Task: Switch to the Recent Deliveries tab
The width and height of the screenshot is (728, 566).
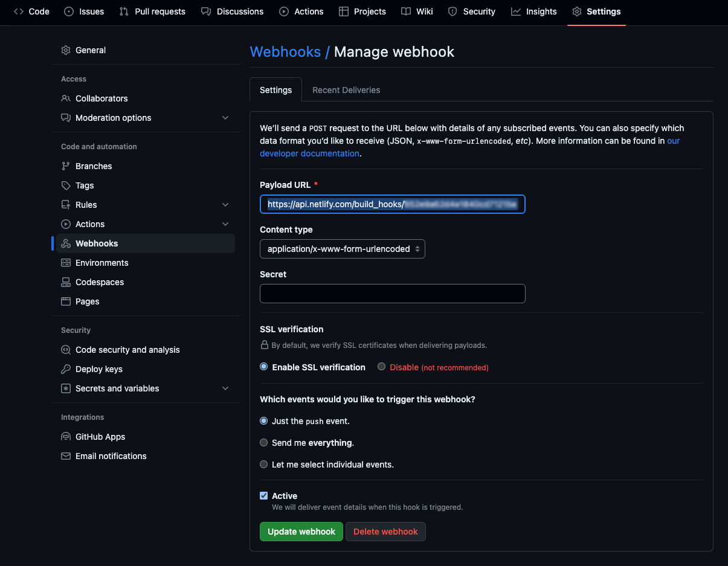Action: [x=346, y=89]
